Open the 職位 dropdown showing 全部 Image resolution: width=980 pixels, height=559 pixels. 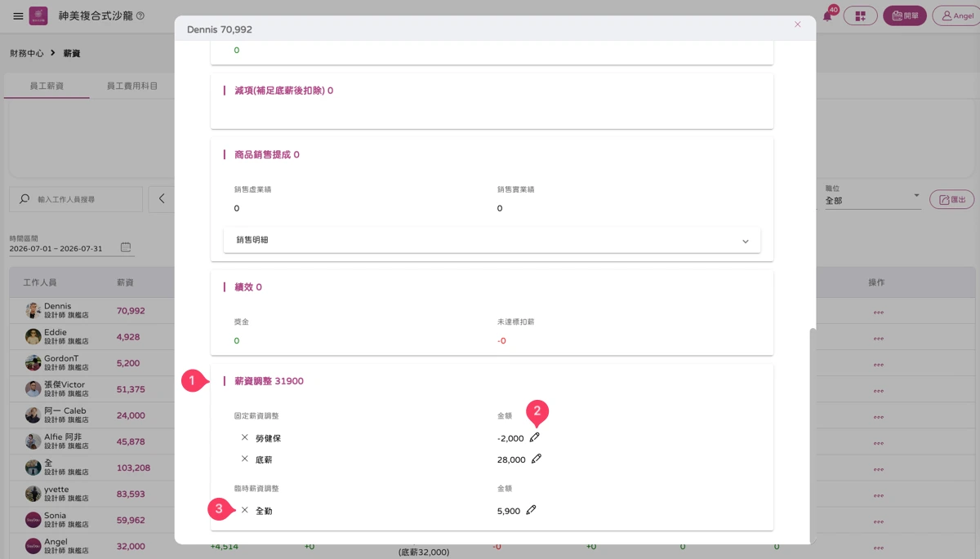pyautogui.click(x=872, y=200)
